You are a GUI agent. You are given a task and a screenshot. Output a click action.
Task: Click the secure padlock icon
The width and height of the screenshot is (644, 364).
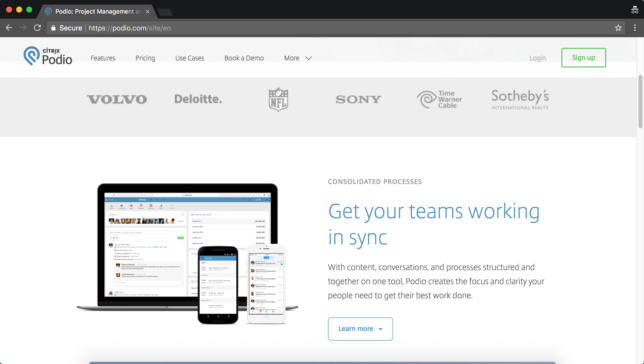(53, 28)
